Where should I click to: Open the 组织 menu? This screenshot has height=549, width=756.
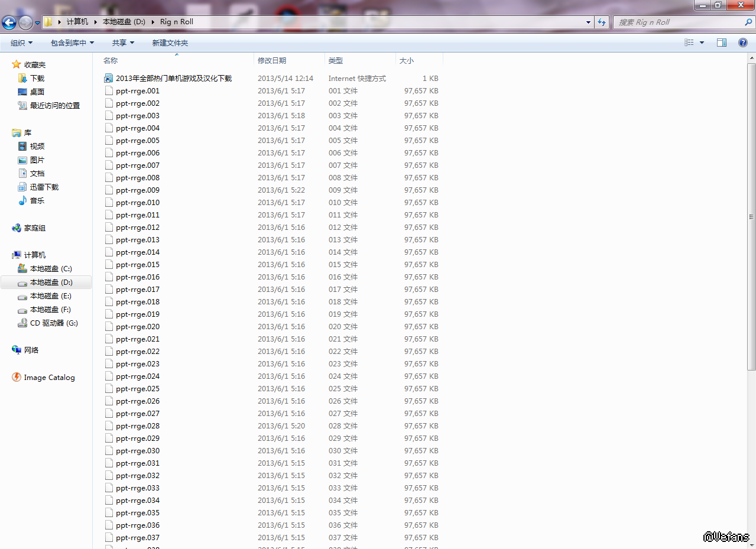click(x=22, y=43)
